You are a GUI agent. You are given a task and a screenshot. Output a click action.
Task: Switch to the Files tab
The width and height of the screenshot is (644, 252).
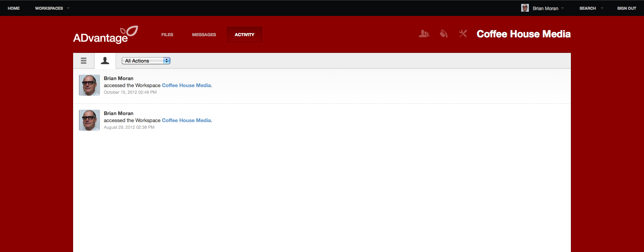[167, 35]
